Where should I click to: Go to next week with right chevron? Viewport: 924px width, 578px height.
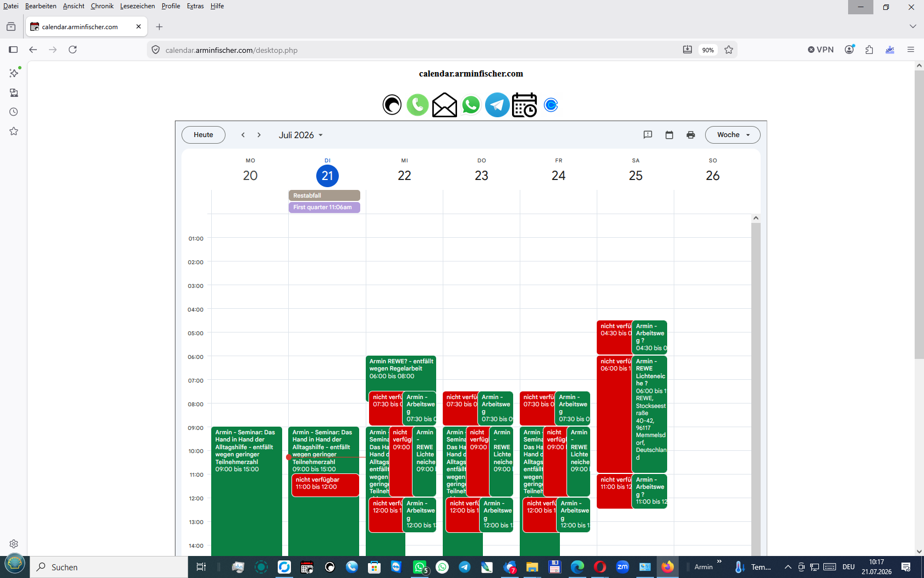(x=259, y=135)
